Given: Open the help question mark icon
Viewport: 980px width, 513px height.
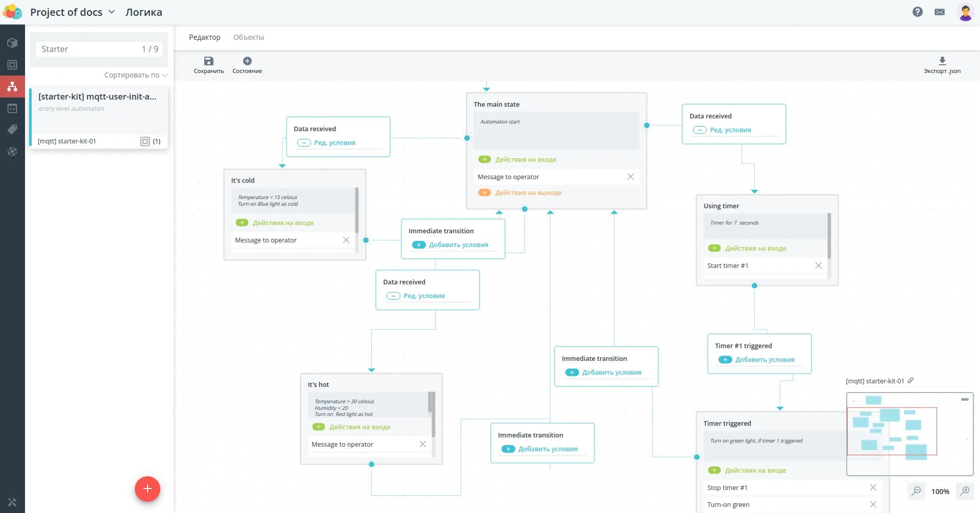Looking at the screenshot, I should pyautogui.click(x=918, y=12).
